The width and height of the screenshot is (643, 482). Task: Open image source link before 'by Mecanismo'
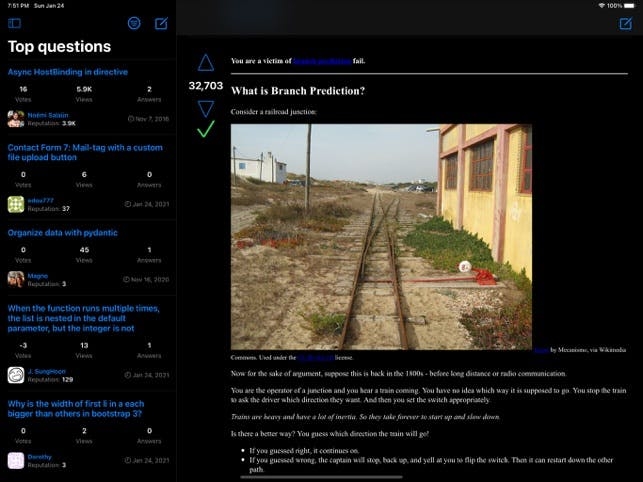point(541,350)
